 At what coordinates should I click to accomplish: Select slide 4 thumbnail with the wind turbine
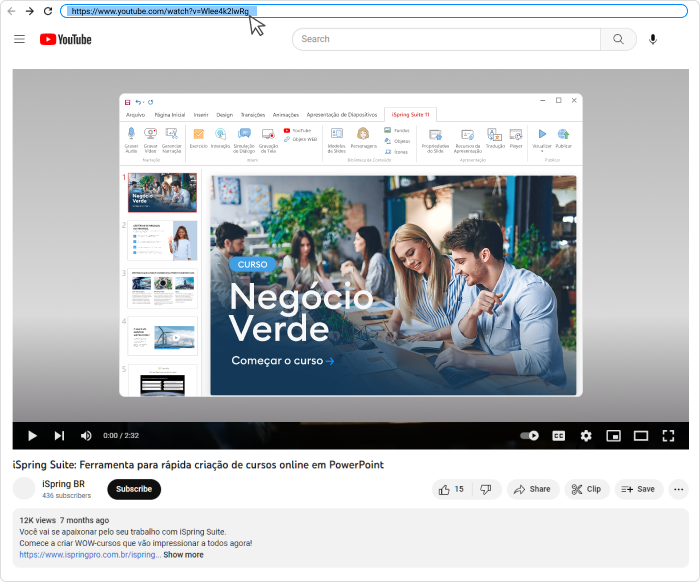click(x=162, y=336)
